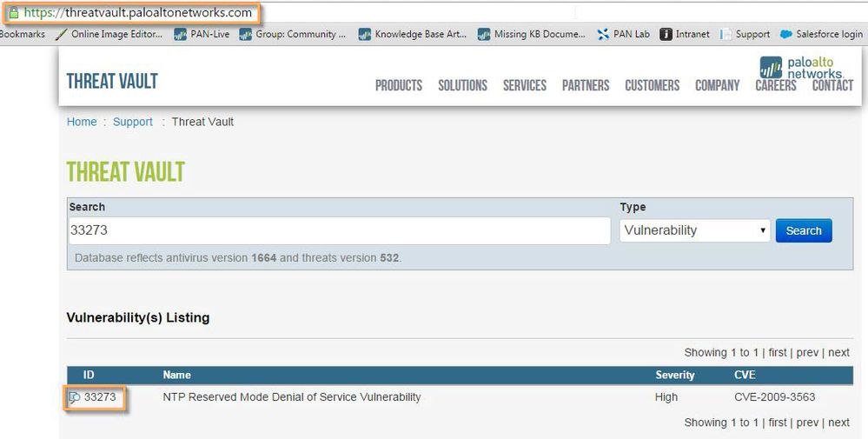Open the Contact menu item
868x439 pixels.
(x=832, y=85)
